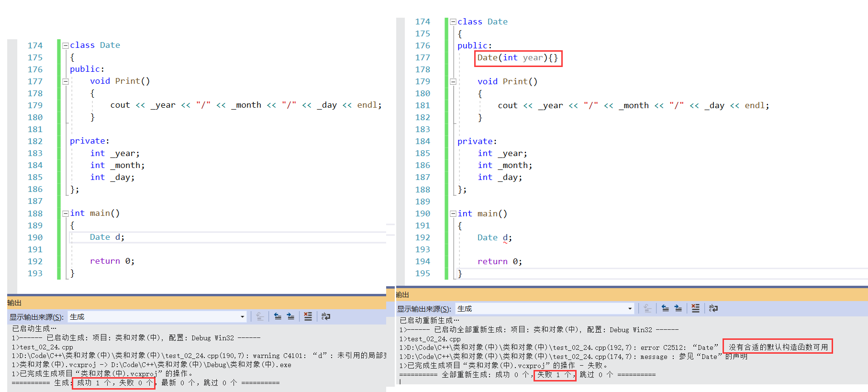868x392 pixels.
Task: Click the warning C4101 output line
Action: (199, 356)
